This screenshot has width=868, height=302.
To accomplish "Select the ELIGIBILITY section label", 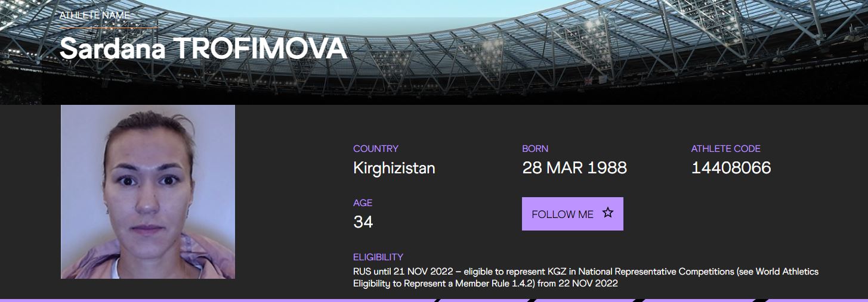I will point(378,257).
